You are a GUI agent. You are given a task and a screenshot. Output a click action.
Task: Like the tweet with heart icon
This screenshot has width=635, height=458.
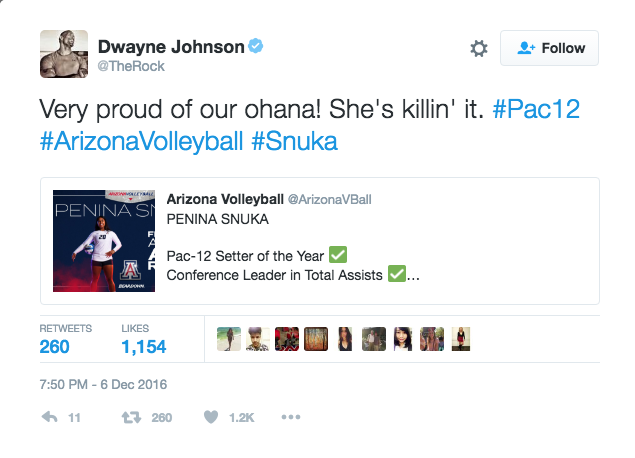tap(211, 417)
